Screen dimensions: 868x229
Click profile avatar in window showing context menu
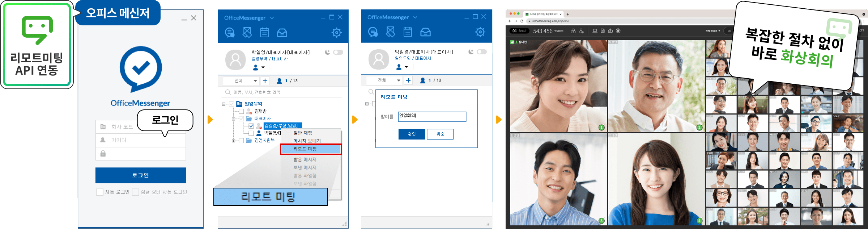pyautogui.click(x=235, y=60)
